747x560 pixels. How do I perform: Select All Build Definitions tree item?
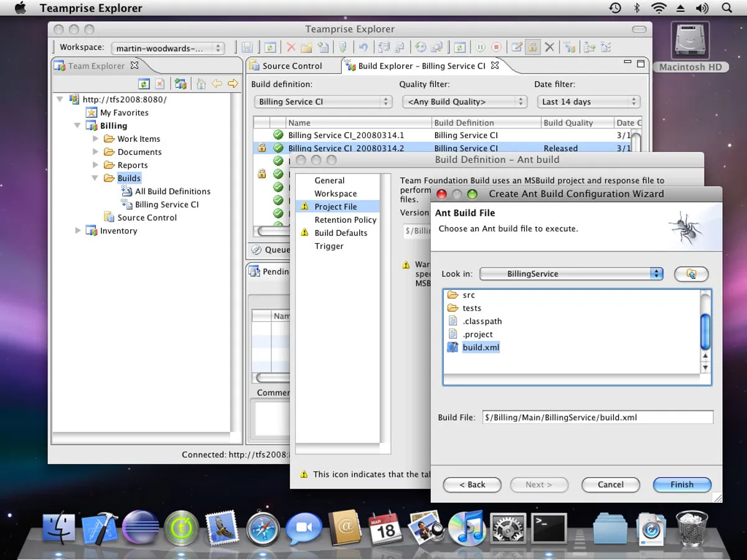pyautogui.click(x=166, y=191)
